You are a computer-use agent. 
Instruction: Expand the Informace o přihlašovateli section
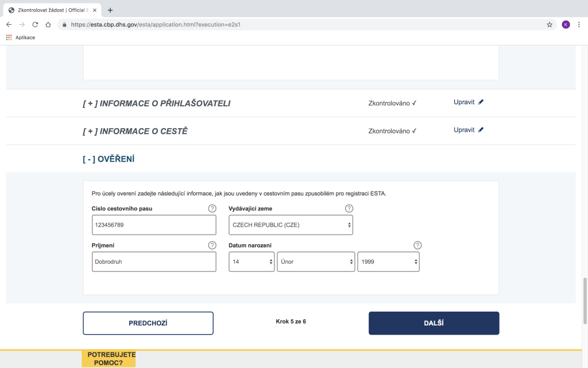[x=157, y=103]
